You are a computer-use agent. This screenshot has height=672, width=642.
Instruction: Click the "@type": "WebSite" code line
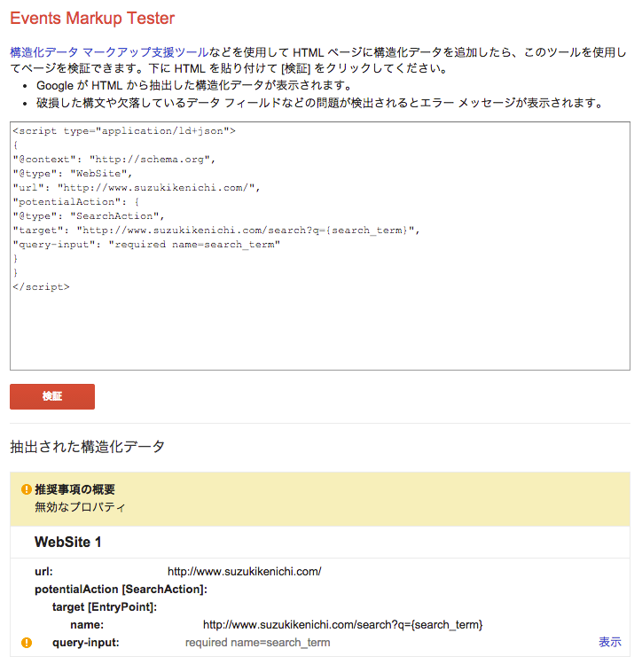(73, 173)
